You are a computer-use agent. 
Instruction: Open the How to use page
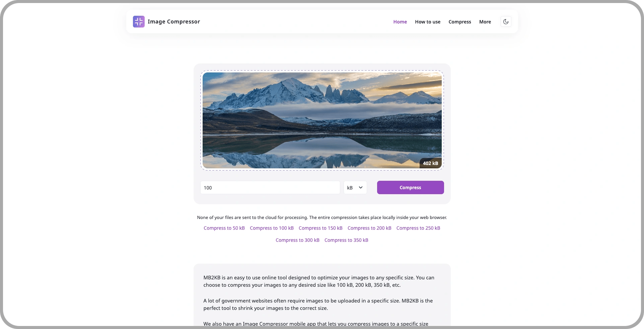pos(428,22)
